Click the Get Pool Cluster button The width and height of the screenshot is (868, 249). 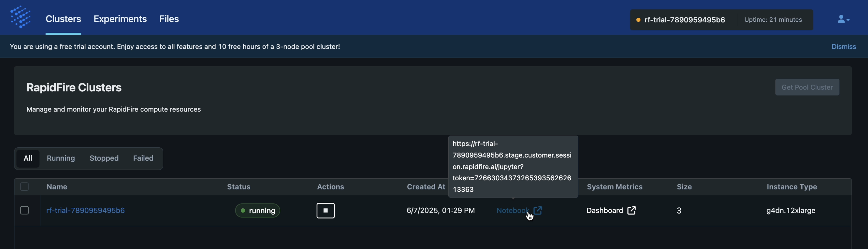pos(807,87)
